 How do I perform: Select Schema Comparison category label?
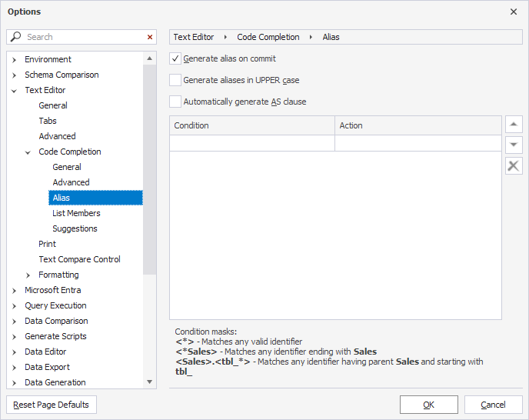click(62, 75)
